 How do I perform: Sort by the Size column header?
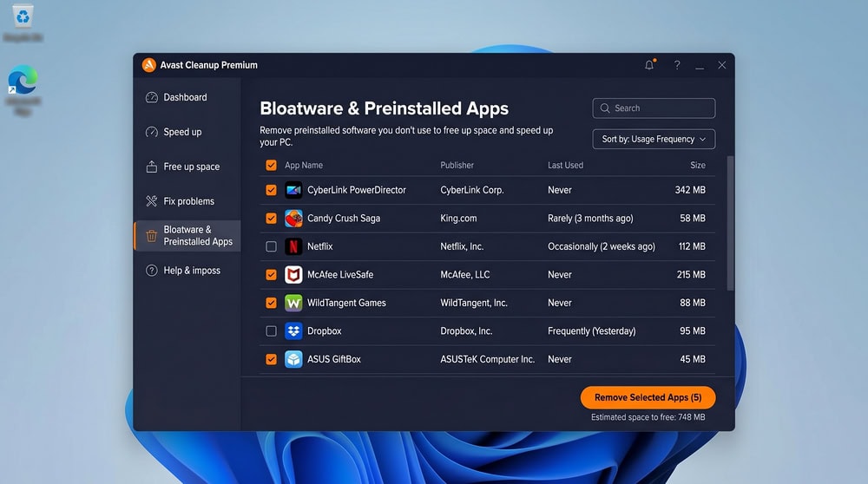click(x=698, y=166)
